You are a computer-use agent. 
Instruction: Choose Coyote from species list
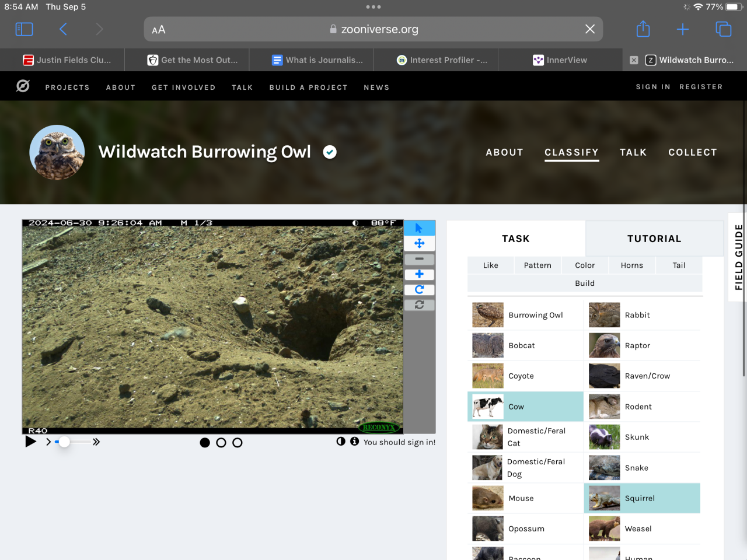tap(526, 376)
